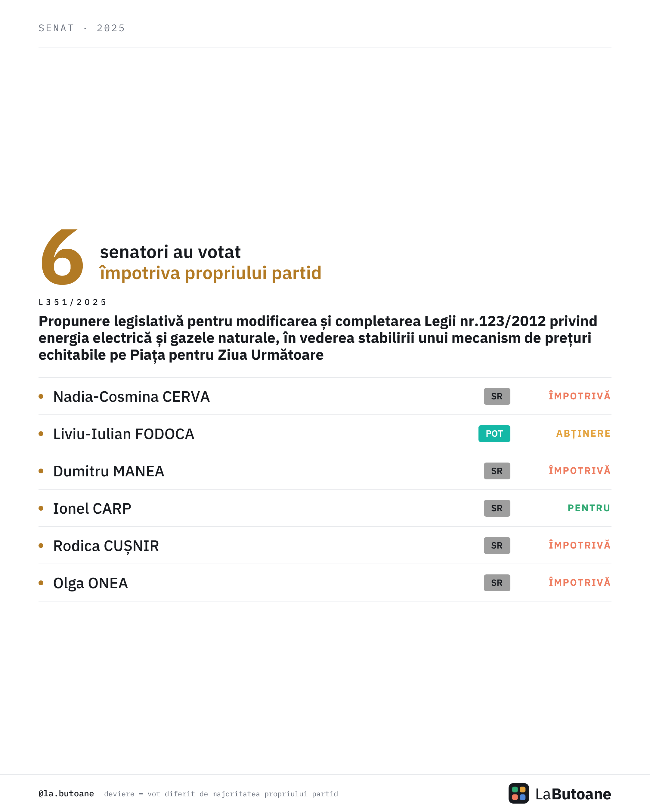Click ÎMPOTRIVĂ label for Olga ONEA
The width and height of the screenshot is (650, 812).
(579, 582)
